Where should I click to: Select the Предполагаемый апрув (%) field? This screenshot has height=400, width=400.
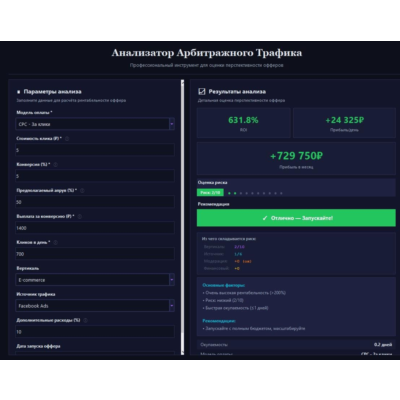point(95,202)
